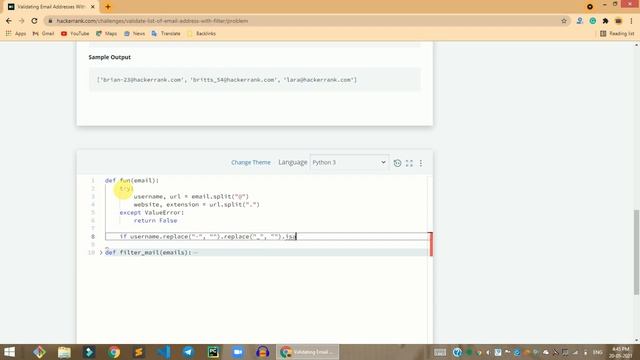Viewport: 640px width, 360px height.
Task: Open the Maps bookmark
Action: tap(106, 33)
